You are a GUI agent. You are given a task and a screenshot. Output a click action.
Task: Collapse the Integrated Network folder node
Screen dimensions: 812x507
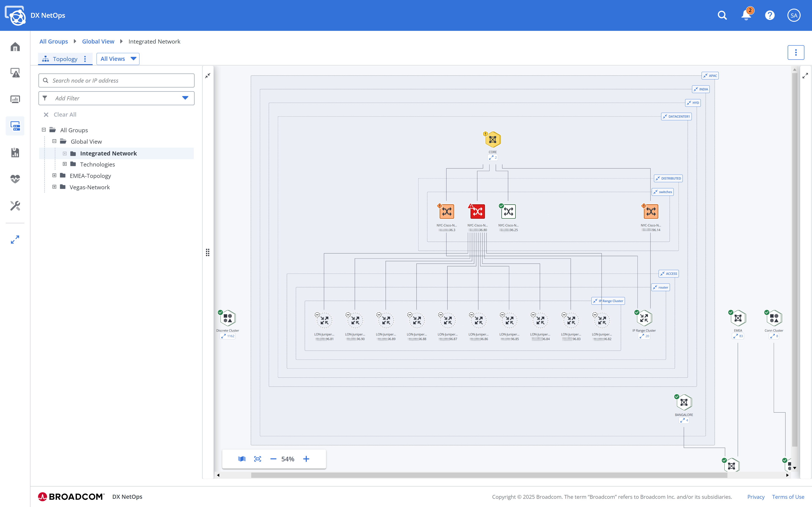click(65, 153)
